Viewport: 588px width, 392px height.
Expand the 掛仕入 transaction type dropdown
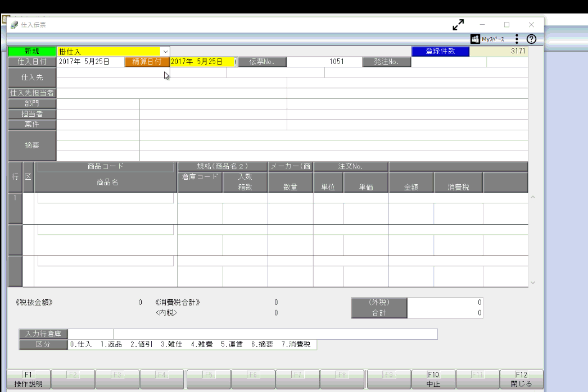pyautogui.click(x=165, y=52)
